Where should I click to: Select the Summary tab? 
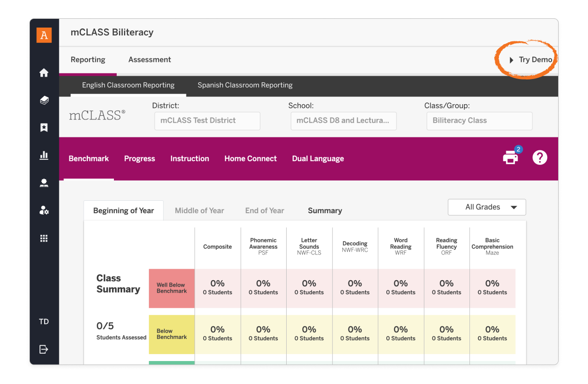click(325, 210)
